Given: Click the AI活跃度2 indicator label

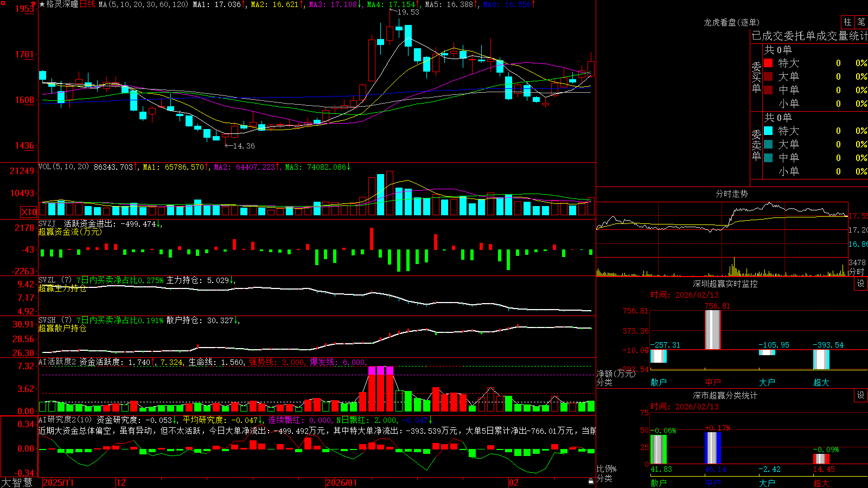Looking at the screenshot, I should pyautogui.click(x=58, y=362).
